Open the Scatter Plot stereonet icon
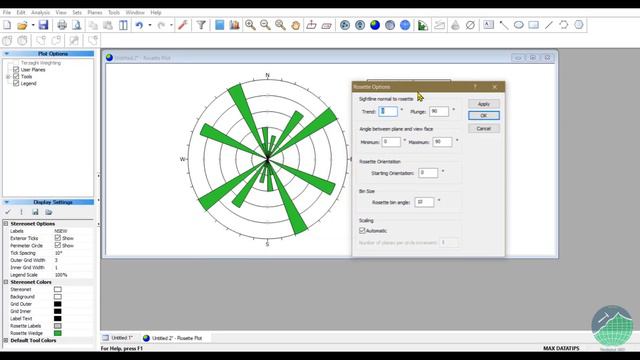This screenshot has height=360, width=640. (360, 25)
